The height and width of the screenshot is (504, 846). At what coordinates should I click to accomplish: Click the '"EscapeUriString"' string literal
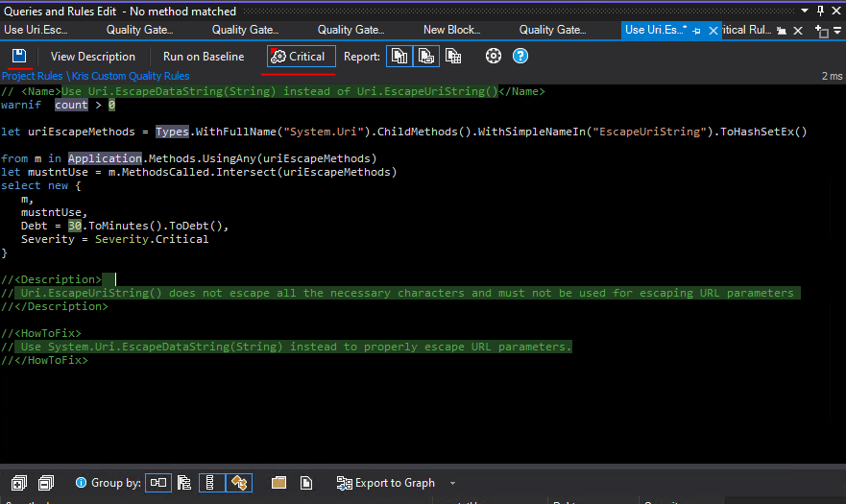[x=649, y=132]
